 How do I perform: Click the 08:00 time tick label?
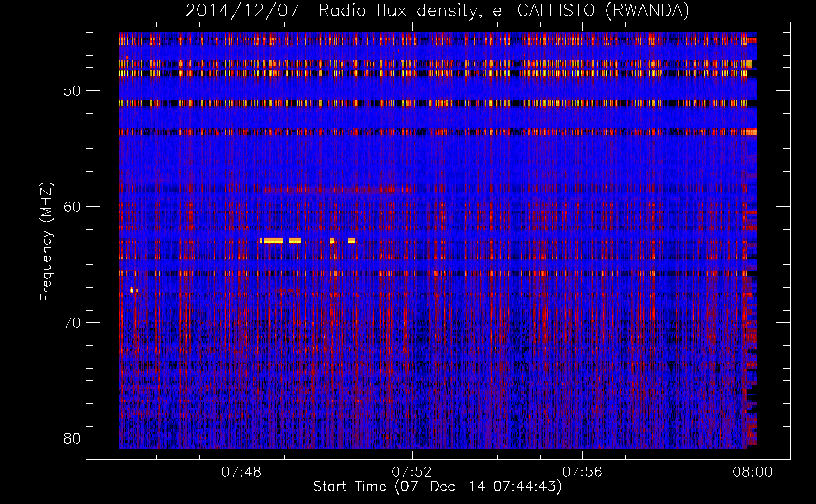[753, 472]
